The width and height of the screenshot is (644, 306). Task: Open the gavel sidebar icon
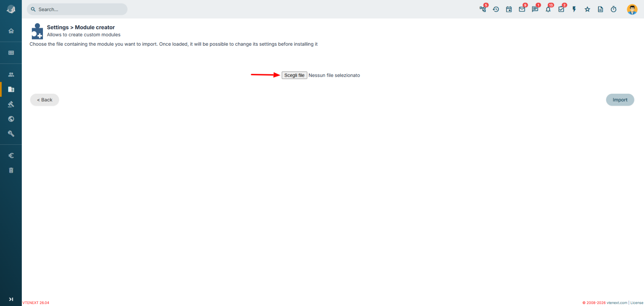11,104
